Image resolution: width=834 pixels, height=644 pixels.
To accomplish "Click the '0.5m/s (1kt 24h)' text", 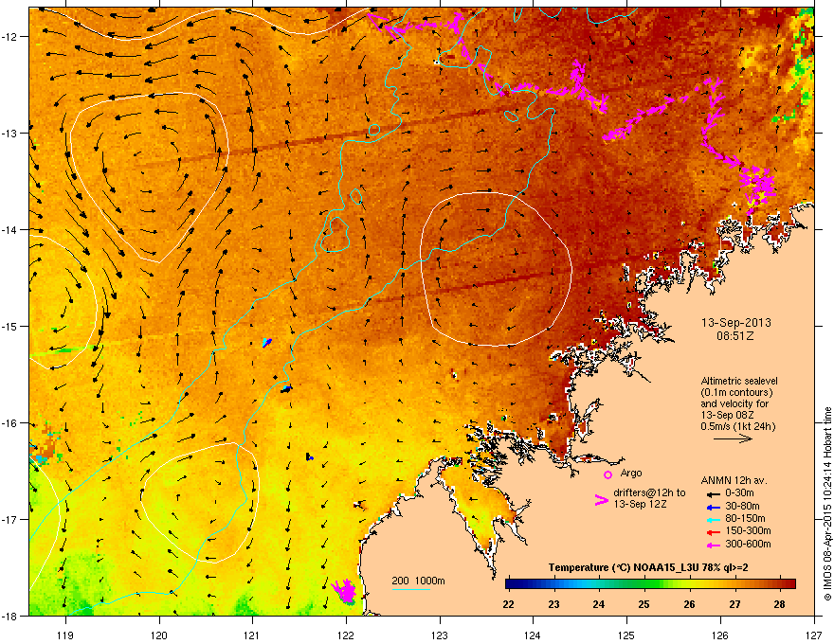I will click(x=737, y=427).
